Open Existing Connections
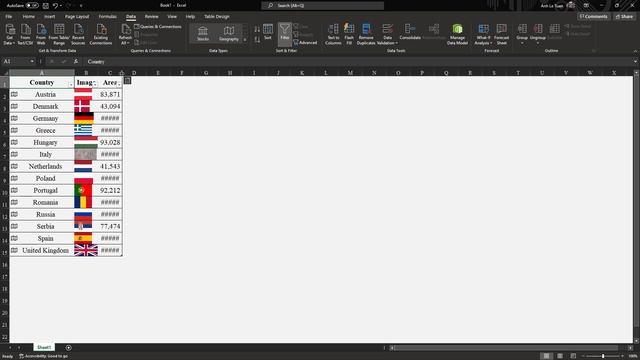Viewport: 640px width, 360px height. pyautogui.click(x=101, y=34)
